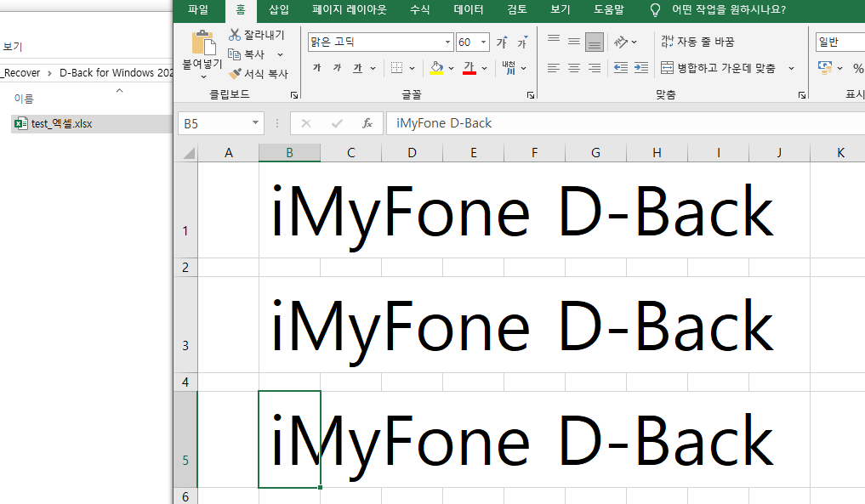This screenshot has height=504, width=865.
Task: Confirm formula bar entry checkmark
Action: coord(337,123)
